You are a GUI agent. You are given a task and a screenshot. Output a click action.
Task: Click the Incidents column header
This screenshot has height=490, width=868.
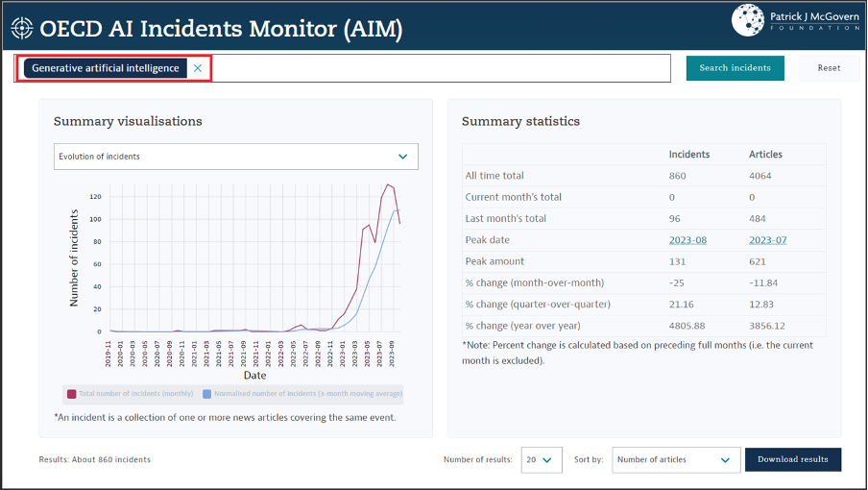pos(689,155)
